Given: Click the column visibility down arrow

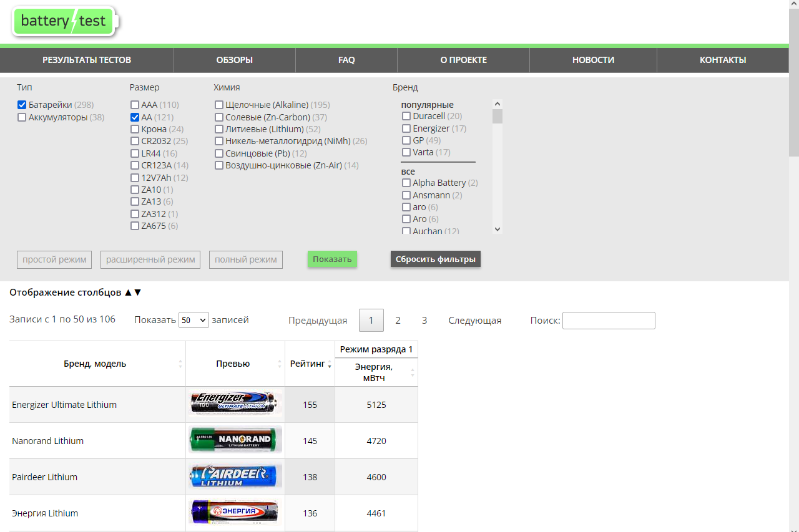Looking at the screenshot, I should (x=138, y=293).
